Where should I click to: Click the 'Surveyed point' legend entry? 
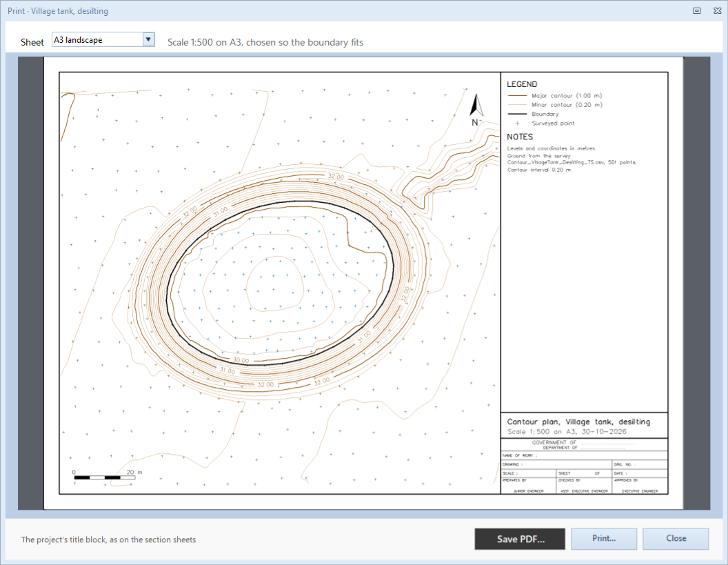[553, 123]
